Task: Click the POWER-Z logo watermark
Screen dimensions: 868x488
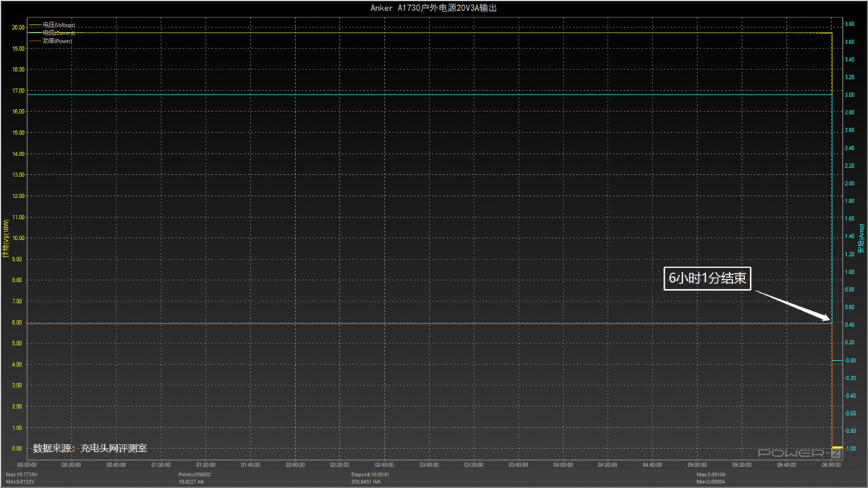Action: tap(799, 453)
